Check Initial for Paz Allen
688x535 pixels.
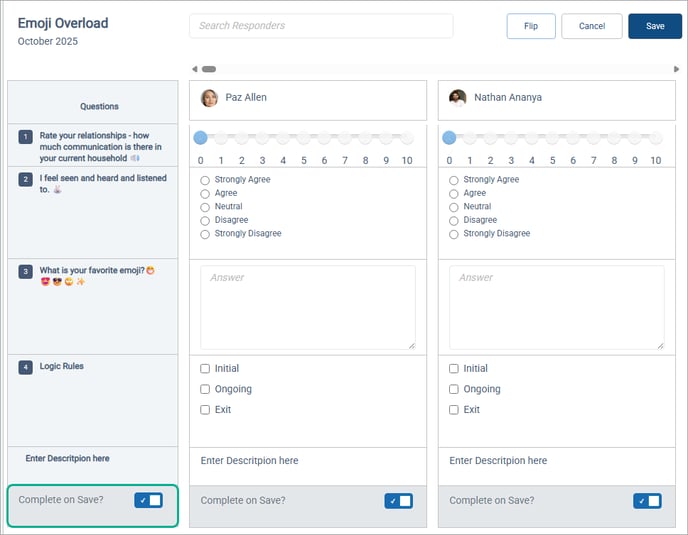[x=205, y=369]
